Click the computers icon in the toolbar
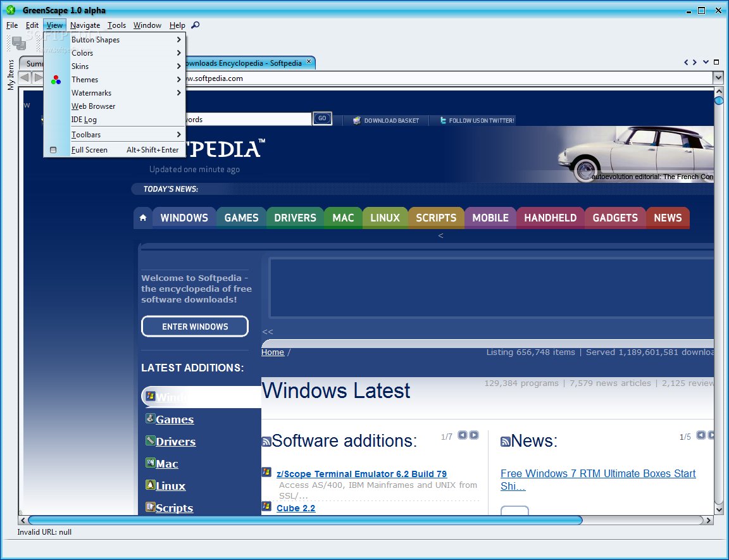 [x=18, y=43]
